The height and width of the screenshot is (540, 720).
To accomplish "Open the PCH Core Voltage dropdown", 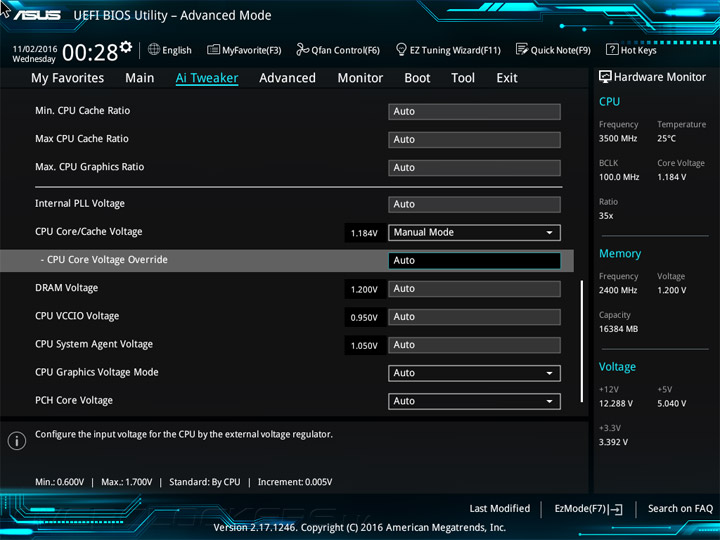I will [474, 401].
